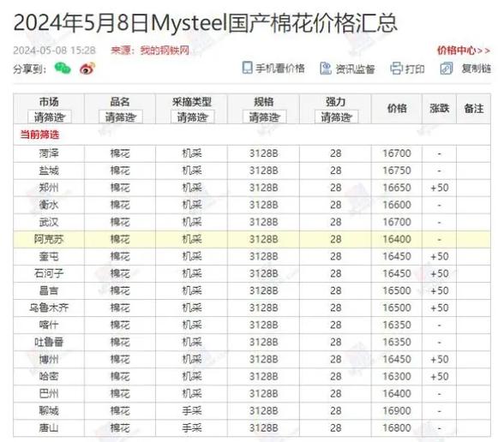Click the phone icon beside 手机看价格
Viewport: 504px width, 442px height.
point(247,68)
